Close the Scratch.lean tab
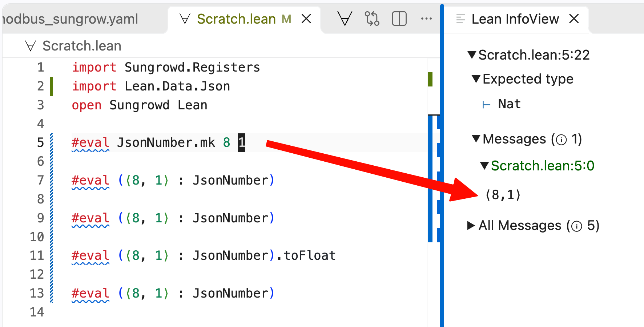 306,19
